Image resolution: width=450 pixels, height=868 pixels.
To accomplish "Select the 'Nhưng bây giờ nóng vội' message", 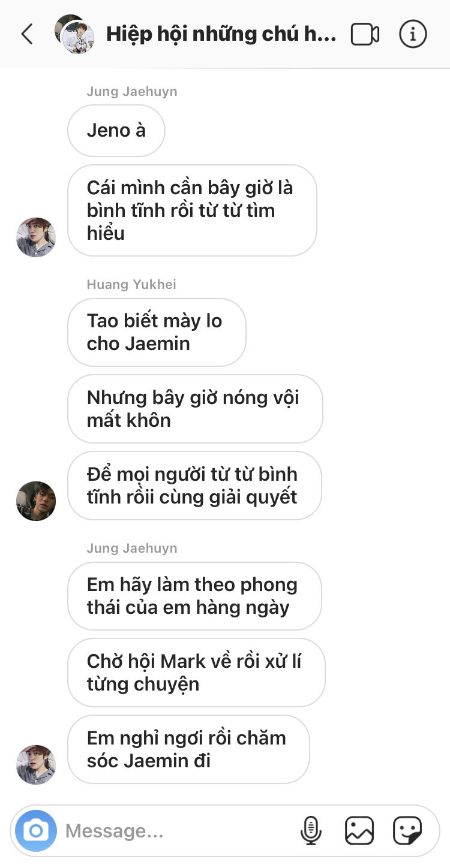I will [x=195, y=409].
